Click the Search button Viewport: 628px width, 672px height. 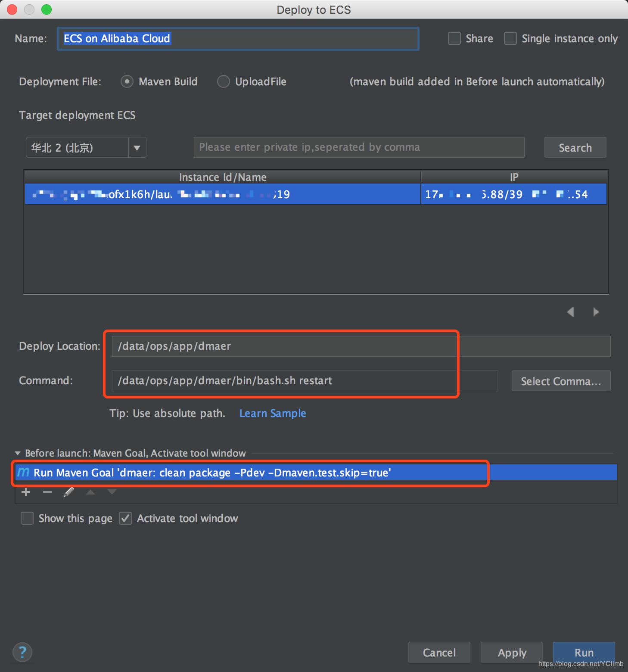pyautogui.click(x=575, y=148)
